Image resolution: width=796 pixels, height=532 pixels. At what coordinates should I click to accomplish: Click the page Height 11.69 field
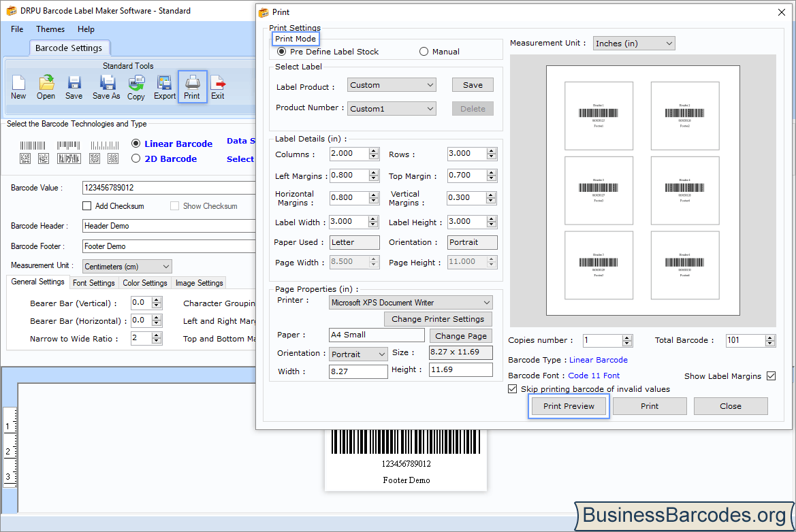pos(461,369)
